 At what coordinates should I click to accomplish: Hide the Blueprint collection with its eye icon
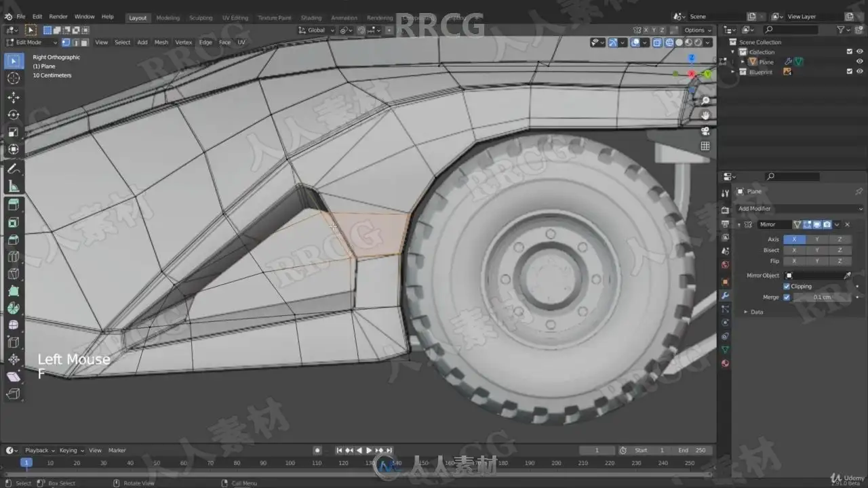[x=860, y=72]
